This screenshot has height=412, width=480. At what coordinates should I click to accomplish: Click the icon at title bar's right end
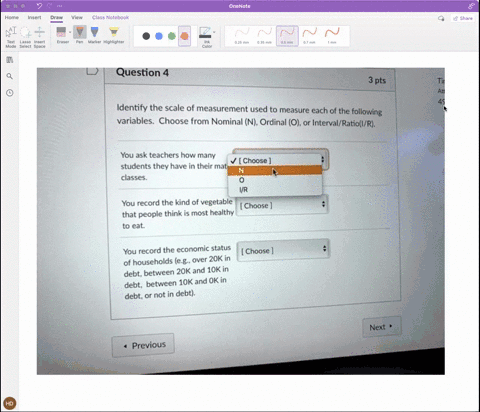(472, 6)
